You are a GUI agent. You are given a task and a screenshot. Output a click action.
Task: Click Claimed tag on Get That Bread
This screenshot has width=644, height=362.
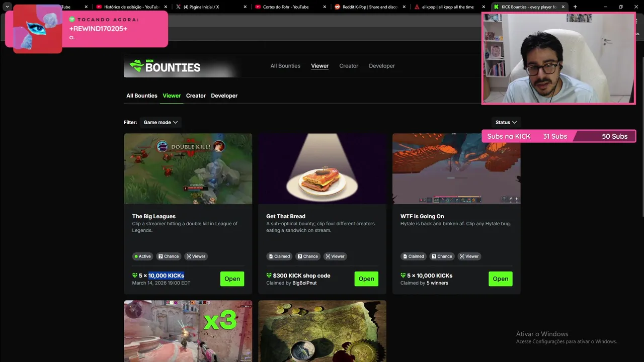point(279,256)
